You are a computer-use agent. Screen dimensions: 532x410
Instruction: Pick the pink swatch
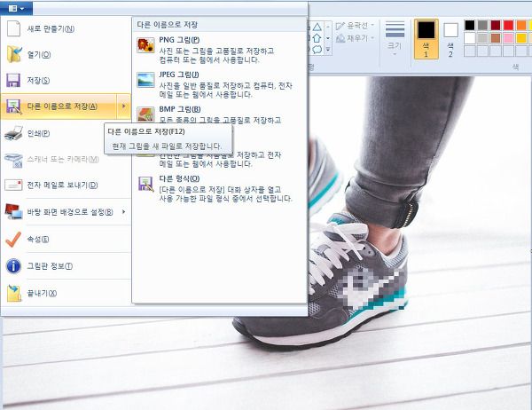click(x=508, y=38)
